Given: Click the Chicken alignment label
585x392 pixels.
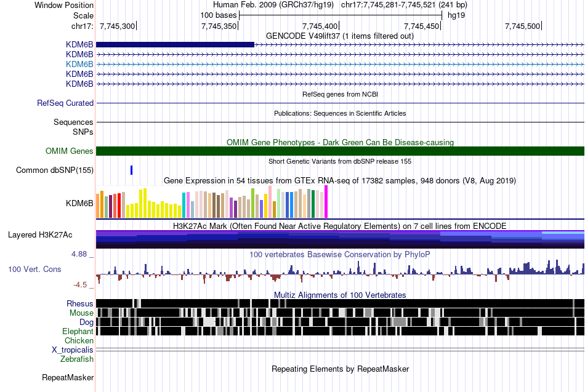Looking at the screenshot, I should pos(79,340).
